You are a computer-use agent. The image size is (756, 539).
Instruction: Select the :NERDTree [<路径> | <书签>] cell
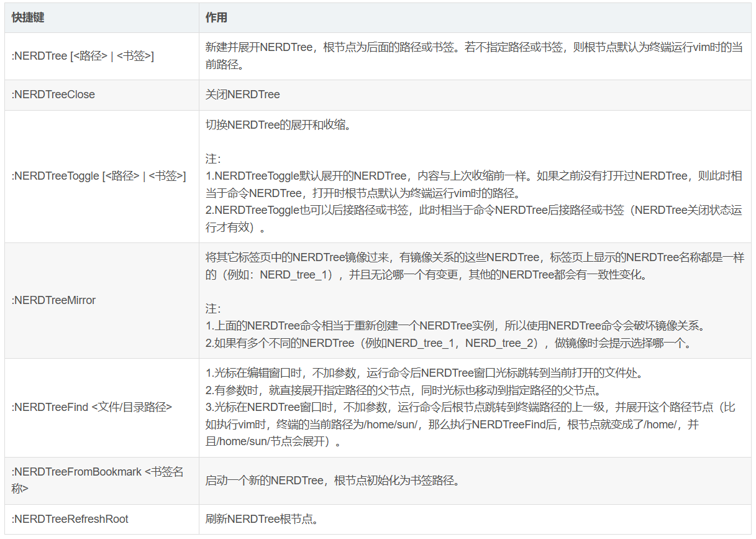(102, 56)
